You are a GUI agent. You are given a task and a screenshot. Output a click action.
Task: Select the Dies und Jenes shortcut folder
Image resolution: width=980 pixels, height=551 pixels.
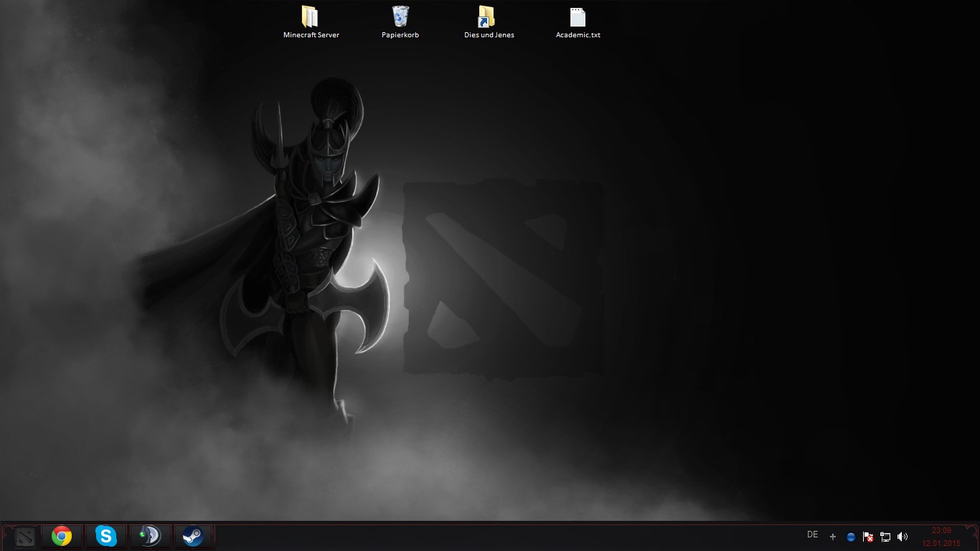coord(489,22)
